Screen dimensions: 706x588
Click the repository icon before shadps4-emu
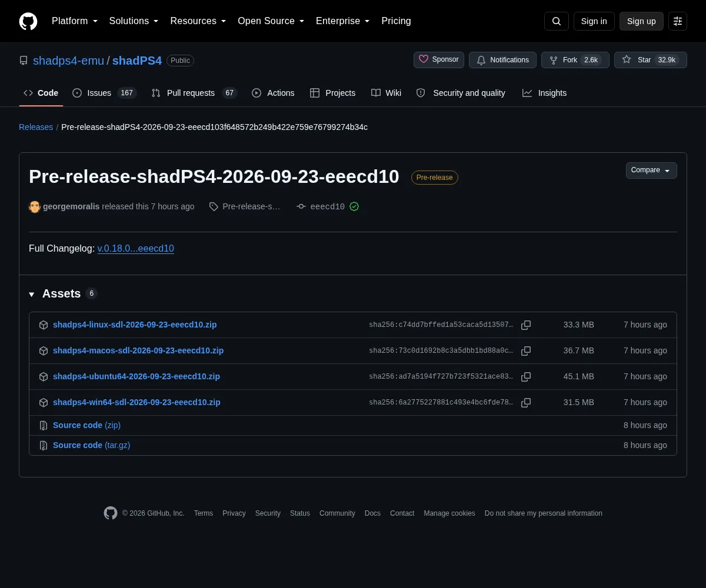point(24,61)
